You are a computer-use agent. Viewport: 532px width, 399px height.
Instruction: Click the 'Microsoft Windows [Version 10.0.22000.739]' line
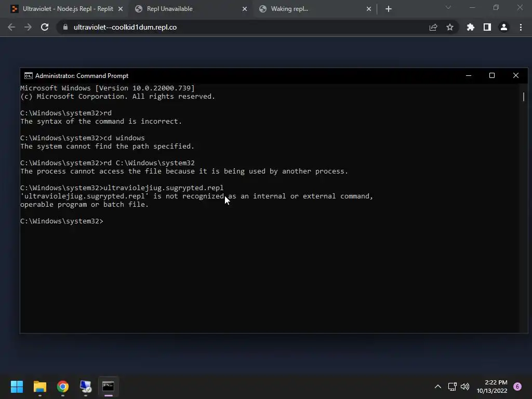[x=108, y=88]
